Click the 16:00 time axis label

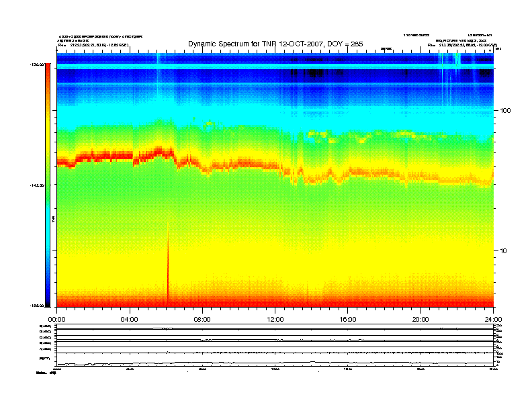(348, 320)
